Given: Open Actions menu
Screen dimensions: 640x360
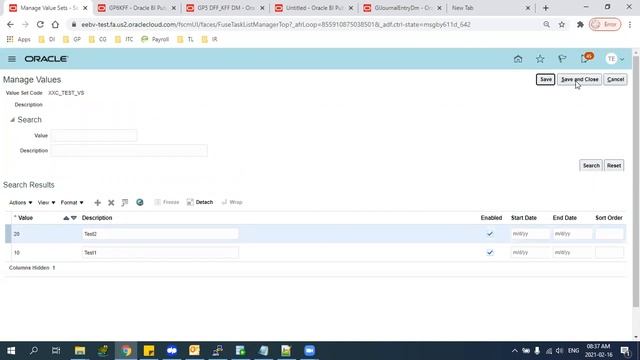Looking at the screenshot, I should (20, 202).
